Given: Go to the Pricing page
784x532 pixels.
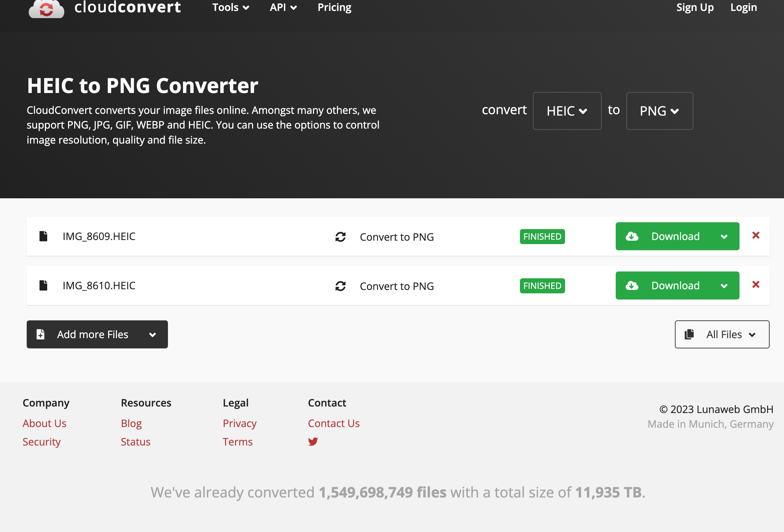Looking at the screenshot, I should [x=334, y=8].
